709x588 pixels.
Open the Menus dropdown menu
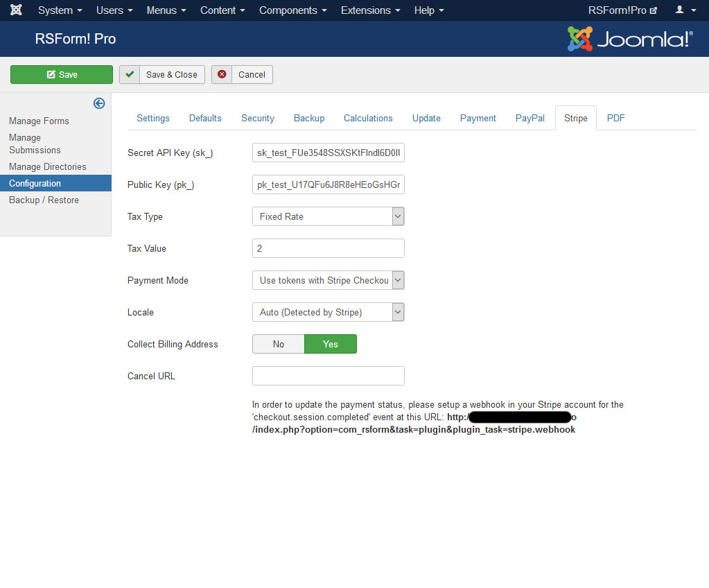click(x=166, y=10)
